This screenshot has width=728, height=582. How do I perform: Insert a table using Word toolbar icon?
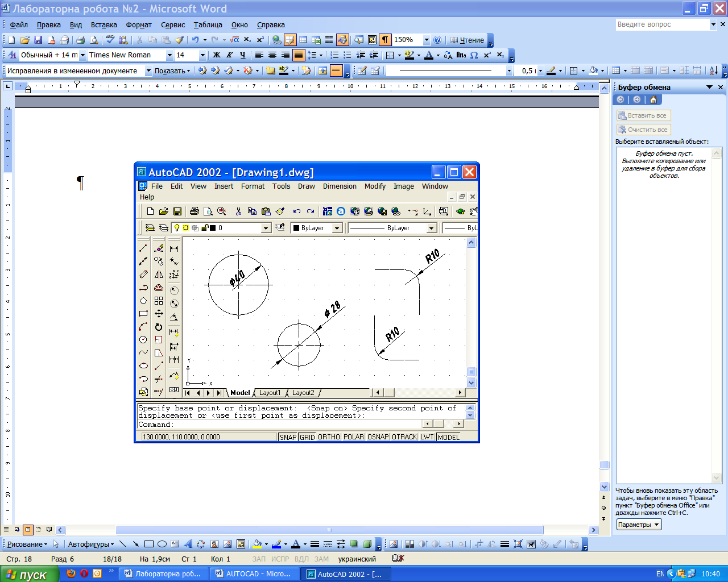tap(303, 40)
